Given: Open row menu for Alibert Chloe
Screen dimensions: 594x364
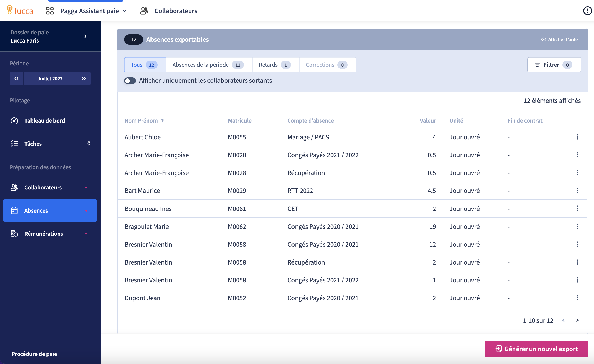Looking at the screenshot, I should pyautogui.click(x=577, y=137).
